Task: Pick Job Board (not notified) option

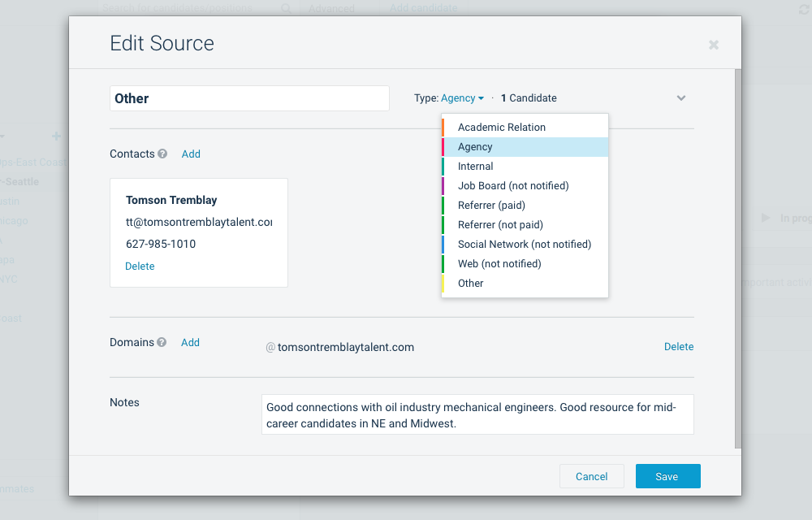Action: 512,186
